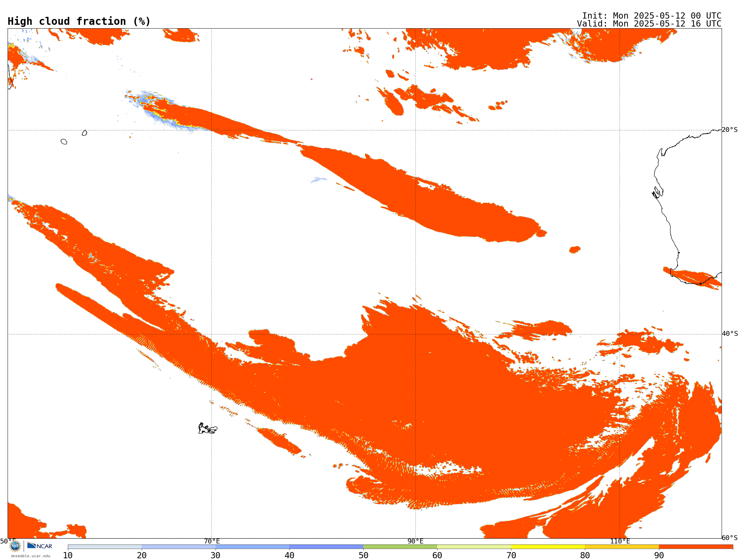Screen dimensions: 744x560
Task: Click the colorbar tick label 70
Action: pos(511,556)
